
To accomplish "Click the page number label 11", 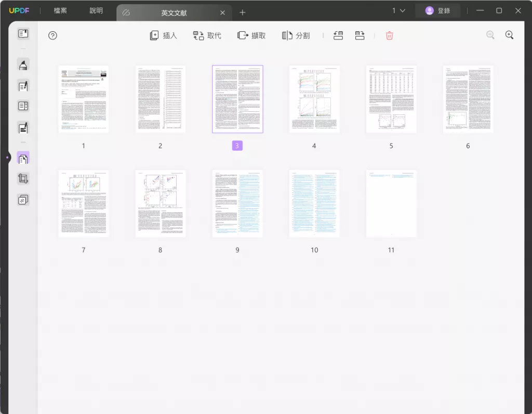I will [391, 250].
